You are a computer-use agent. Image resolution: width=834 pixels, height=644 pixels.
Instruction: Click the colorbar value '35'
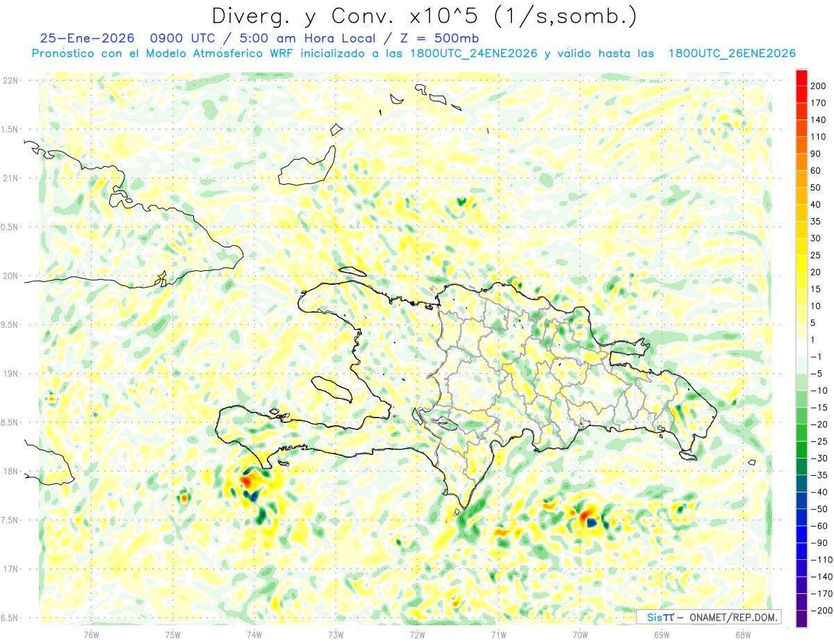coord(817,222)
